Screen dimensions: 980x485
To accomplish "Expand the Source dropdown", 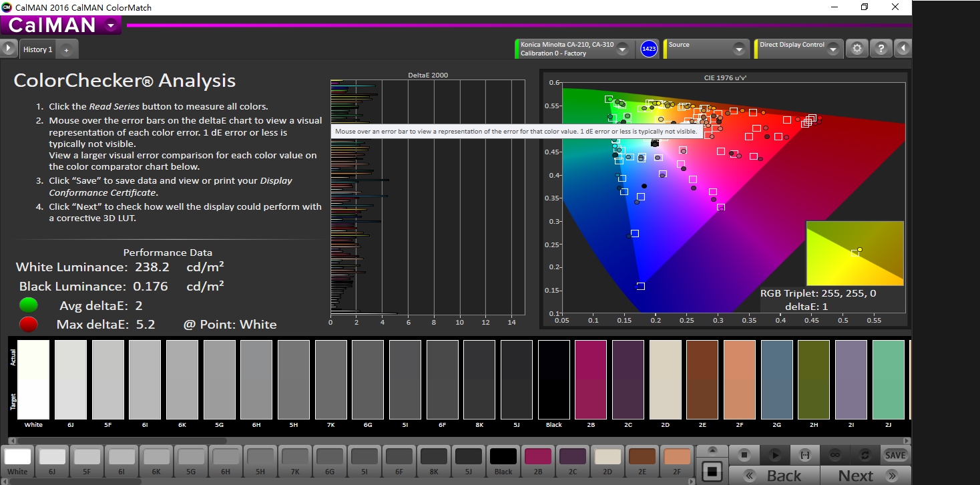I will coord(738,49).
